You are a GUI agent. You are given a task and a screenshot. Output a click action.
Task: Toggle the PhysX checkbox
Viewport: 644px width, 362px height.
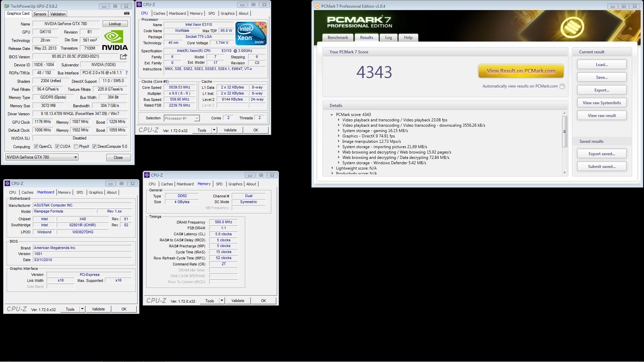[76, 146]
